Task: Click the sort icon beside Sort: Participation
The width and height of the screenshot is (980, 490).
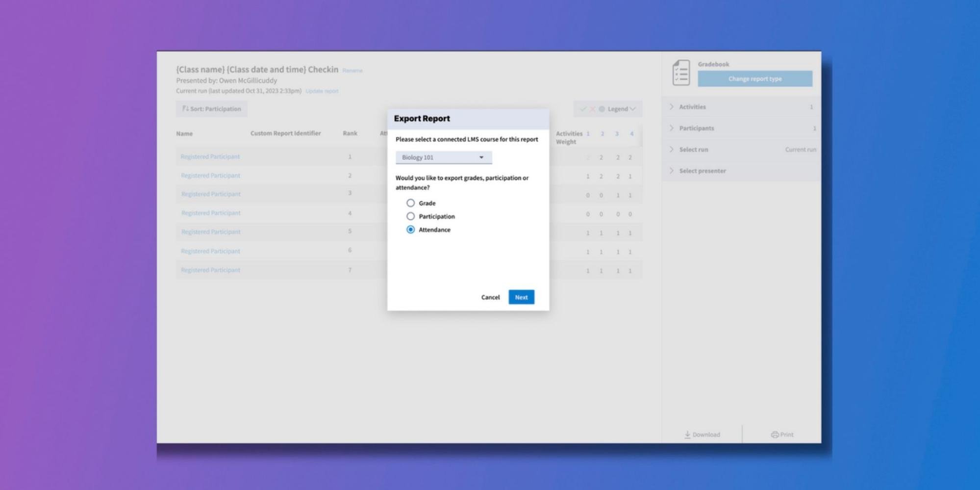Action: tap(185, 109)
